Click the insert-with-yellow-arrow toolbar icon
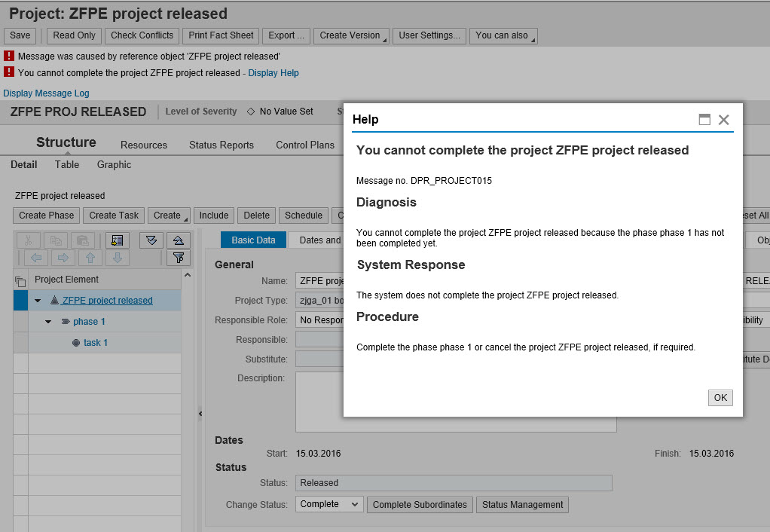The width and height of the screenshot is (770, 532). tap(118, 240)
